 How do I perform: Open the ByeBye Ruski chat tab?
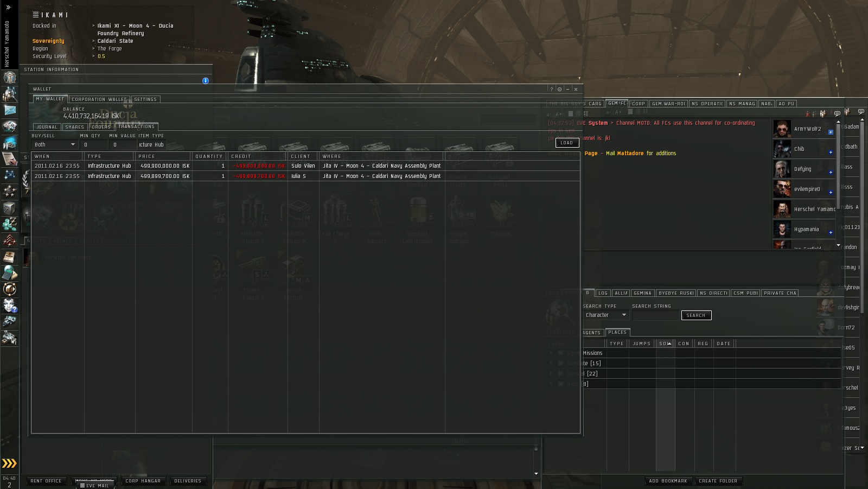tap(675, 293)
